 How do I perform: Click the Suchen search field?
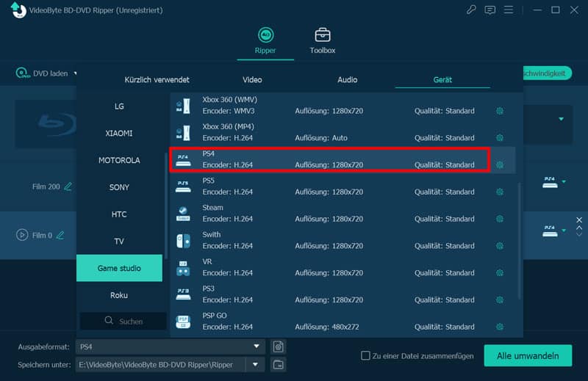coord(123,321)
